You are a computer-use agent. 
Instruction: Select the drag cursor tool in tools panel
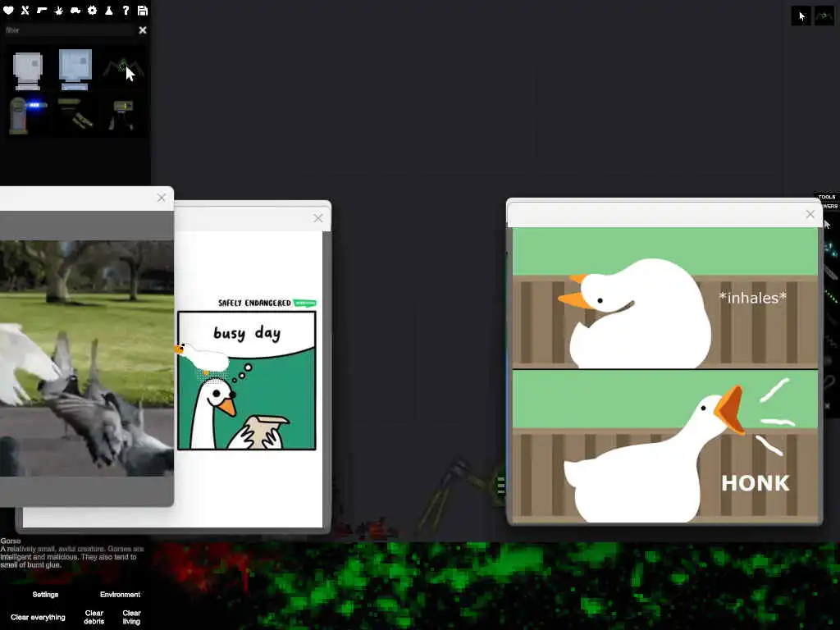tap(827, 225)
